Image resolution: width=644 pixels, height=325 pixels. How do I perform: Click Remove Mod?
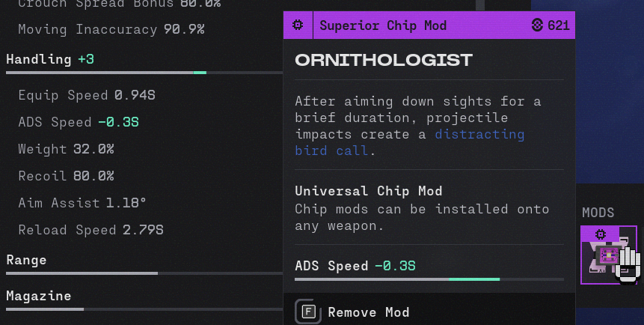click(x=369, y=312)
